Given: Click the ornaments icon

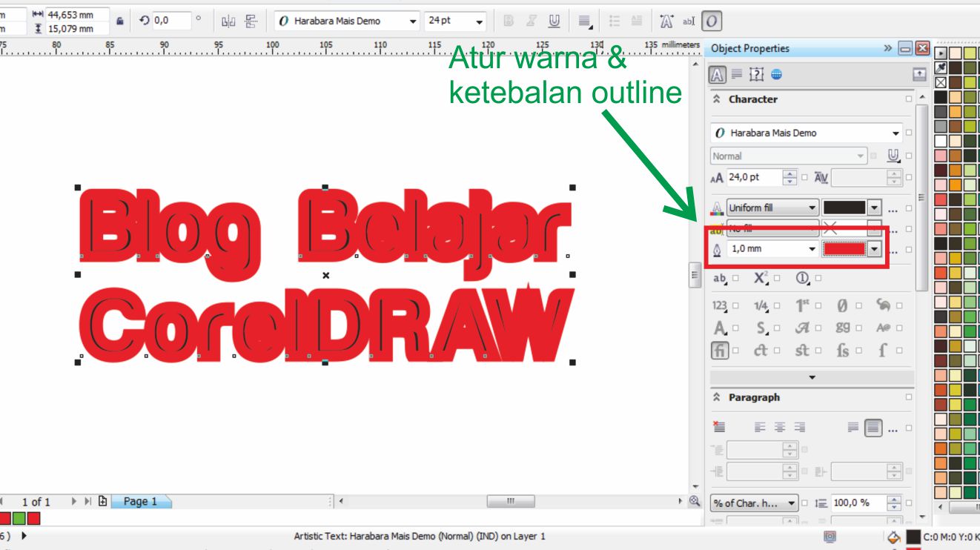Looking at the screenshot, I should (883, 305).
